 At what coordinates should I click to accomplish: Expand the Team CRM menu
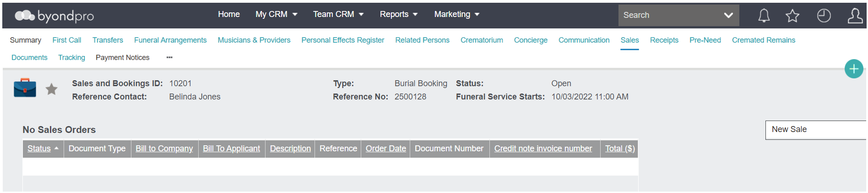(x=338, y=14)
